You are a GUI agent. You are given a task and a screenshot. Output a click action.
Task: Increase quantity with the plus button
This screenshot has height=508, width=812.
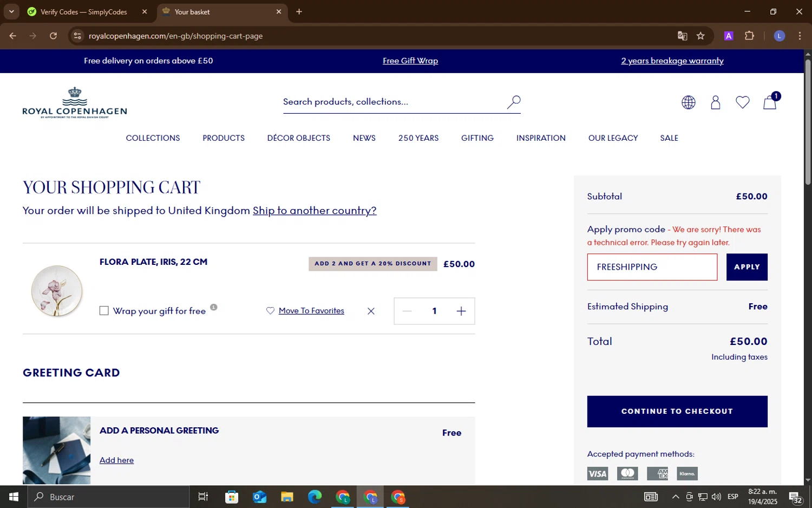(461, 311)
